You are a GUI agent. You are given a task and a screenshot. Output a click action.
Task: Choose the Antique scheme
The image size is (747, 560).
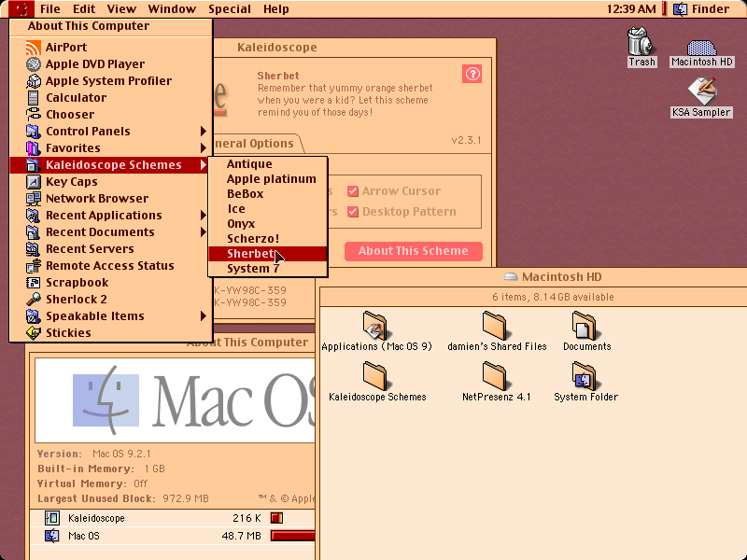tap(268, 164)
